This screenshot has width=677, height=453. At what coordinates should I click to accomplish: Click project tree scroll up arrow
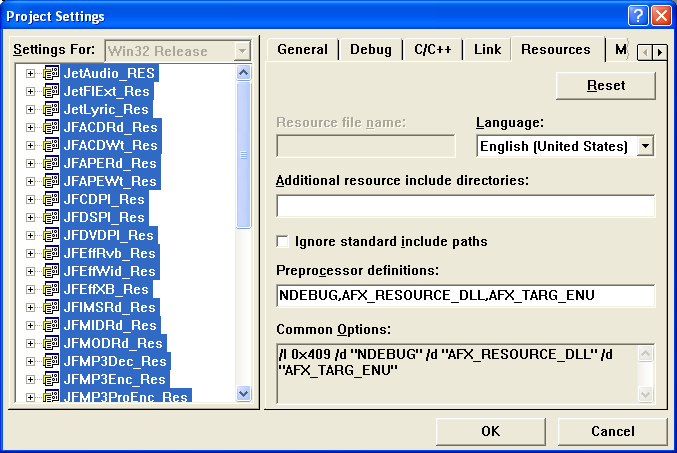pos(244,73)
